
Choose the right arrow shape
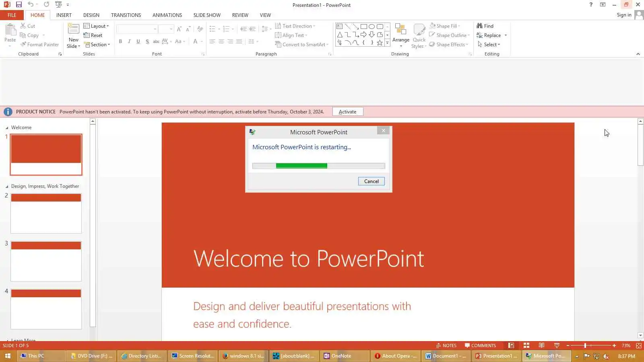pos(364,35)
